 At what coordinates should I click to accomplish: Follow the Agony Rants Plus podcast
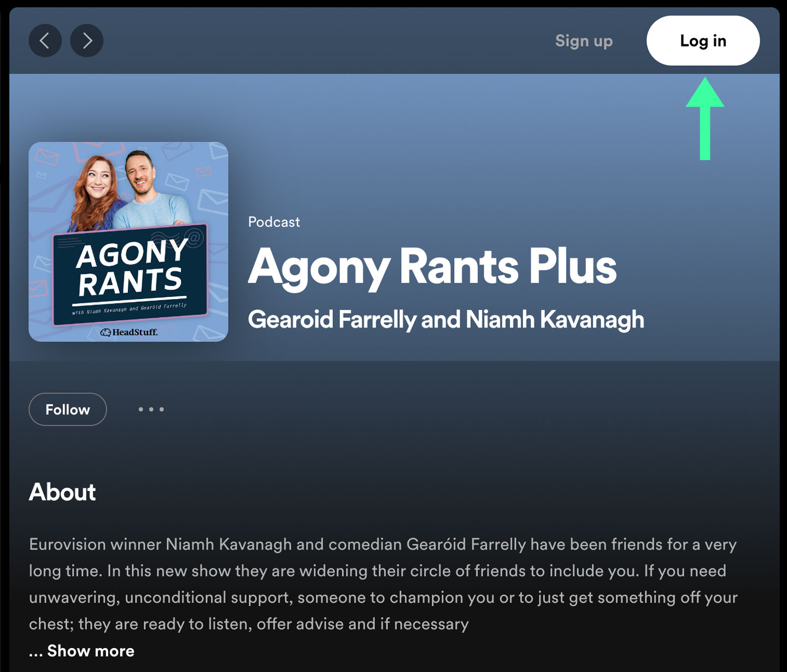[67, 410]
